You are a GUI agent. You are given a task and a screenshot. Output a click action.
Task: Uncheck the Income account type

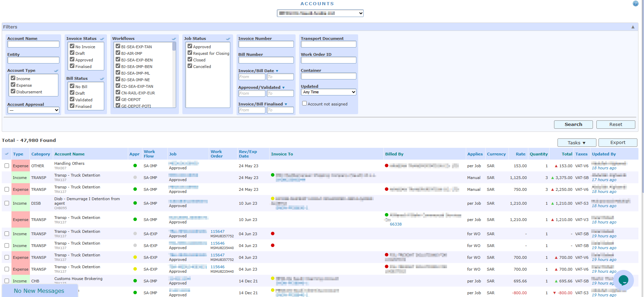coord(13,78)
